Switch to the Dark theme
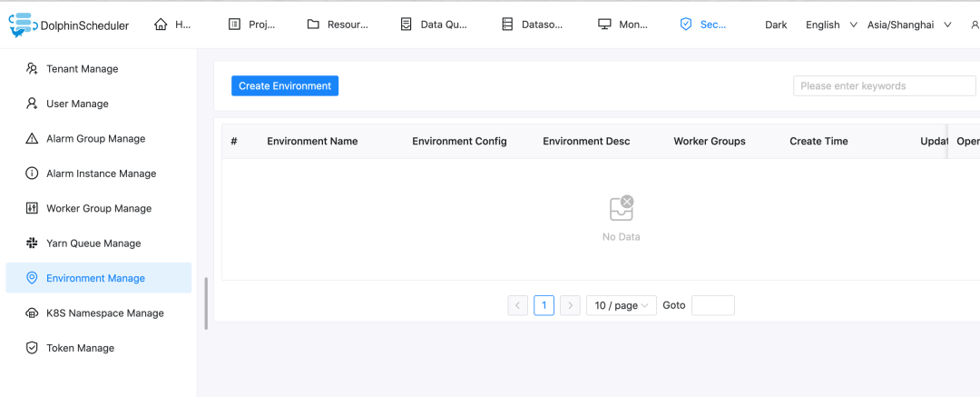980x397 pixels. (x=776, y=25)
